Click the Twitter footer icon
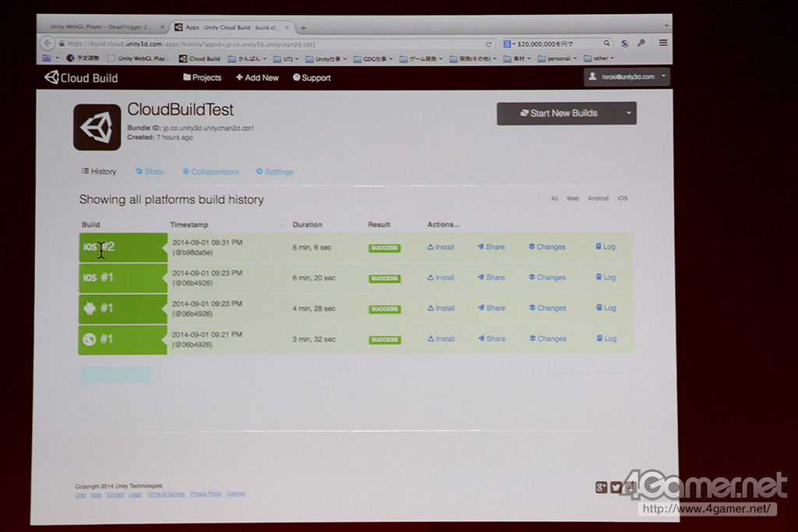Image resolution: width=798 pixels, height=532 pixels. 616,488
